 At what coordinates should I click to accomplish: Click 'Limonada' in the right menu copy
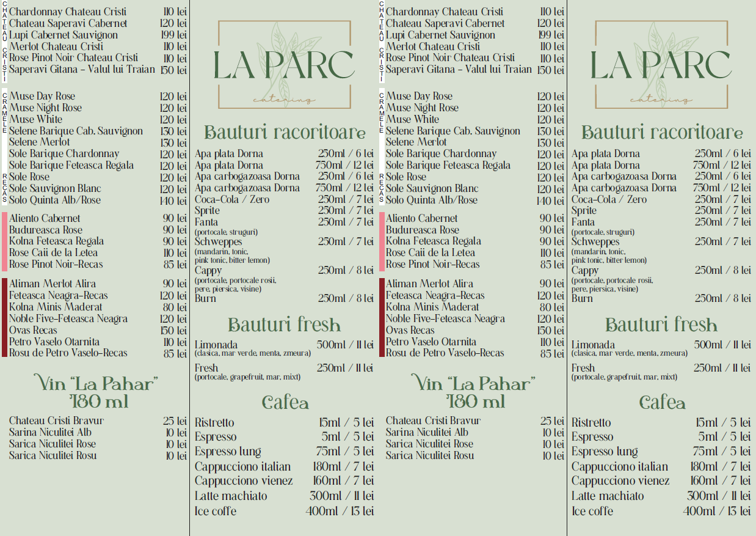point(593,345)
